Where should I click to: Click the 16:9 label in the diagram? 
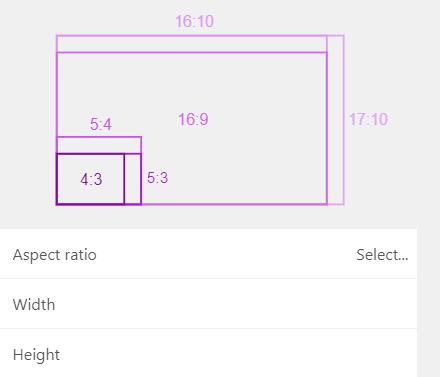193,119
